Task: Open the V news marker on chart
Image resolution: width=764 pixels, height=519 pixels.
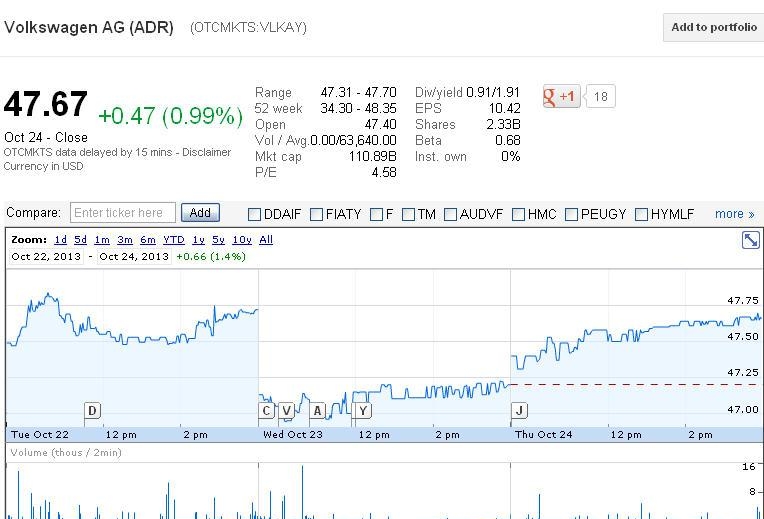Action: pyautogui.click(x=286, y=411)
